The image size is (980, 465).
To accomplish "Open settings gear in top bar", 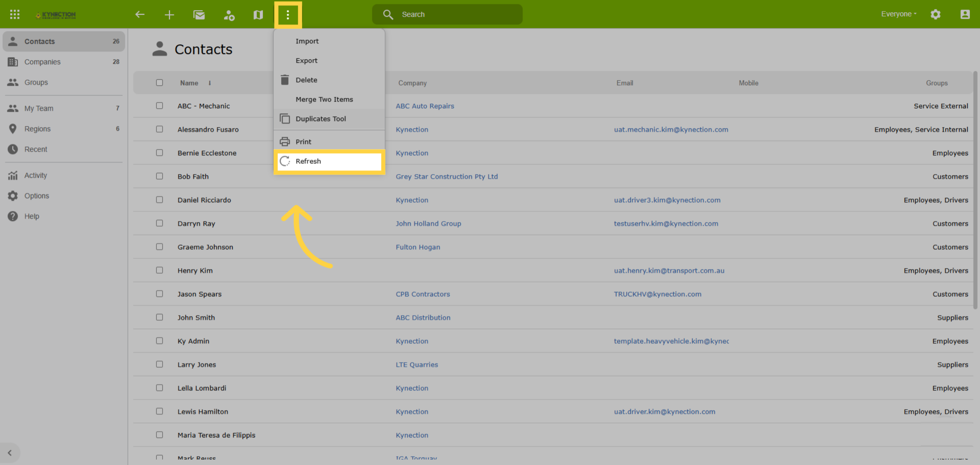I will pos(935,14).
